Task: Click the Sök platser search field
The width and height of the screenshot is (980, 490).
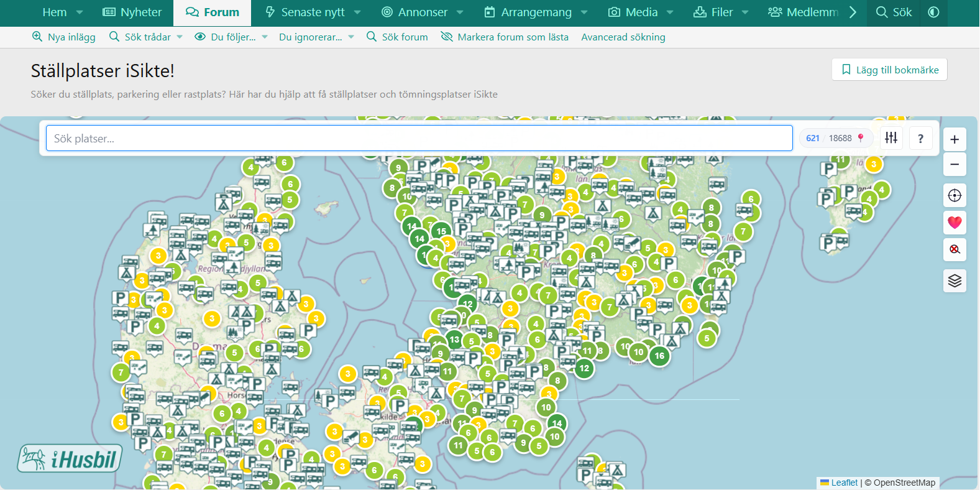Action: (419, 138)
